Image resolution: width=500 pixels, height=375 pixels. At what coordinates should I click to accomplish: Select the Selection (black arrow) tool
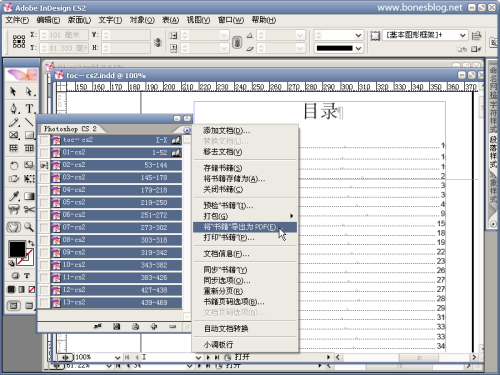[x=13, y=91]
